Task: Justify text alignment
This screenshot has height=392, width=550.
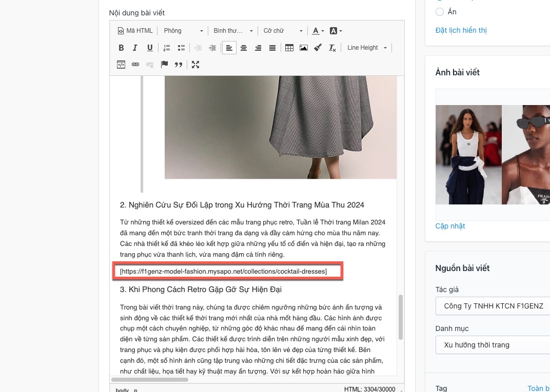Action: click(x=272, y=48)
